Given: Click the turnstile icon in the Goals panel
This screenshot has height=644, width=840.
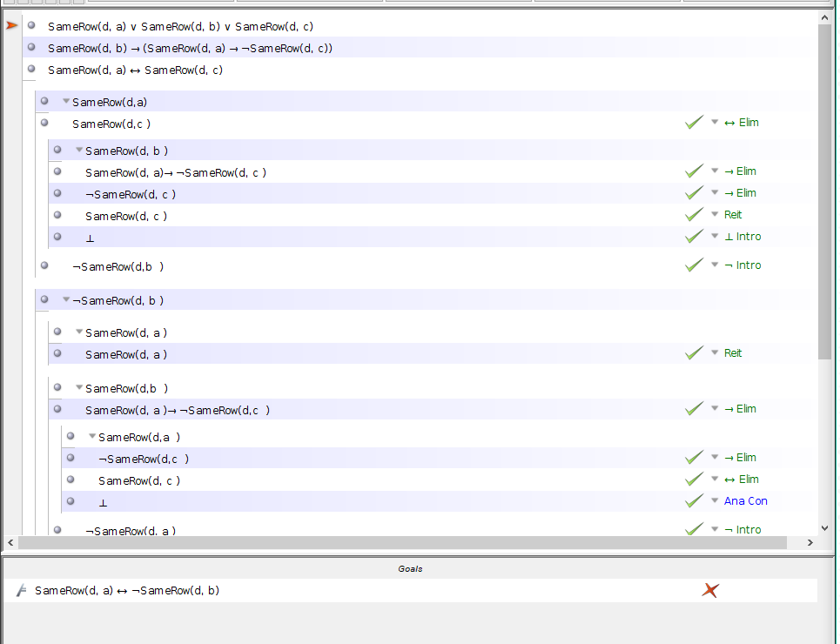Looking at the screenshot, I should click(x=19, y=589).
